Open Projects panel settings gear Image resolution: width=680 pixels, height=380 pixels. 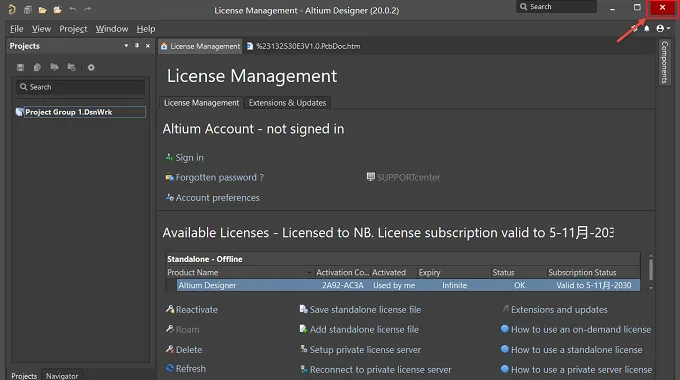(x=91, y=67)
